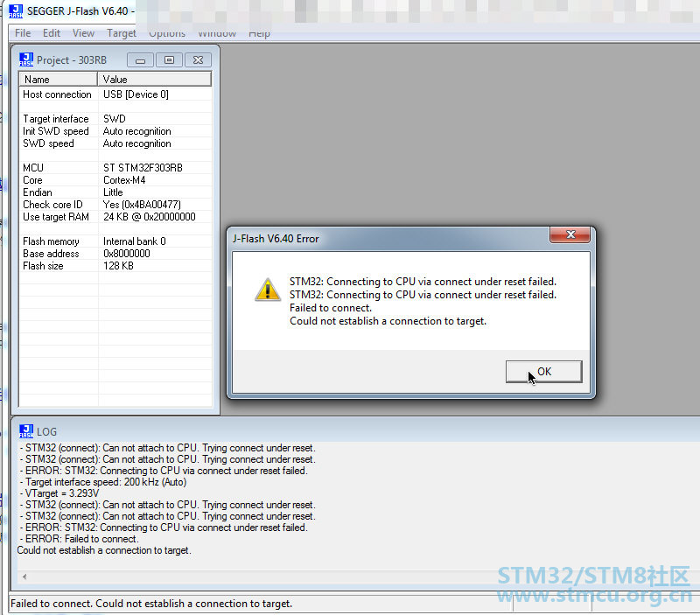The width and height of the screenshot is (700, 615).
Task: Click the Name column header
Action: (x=58, y=80)
